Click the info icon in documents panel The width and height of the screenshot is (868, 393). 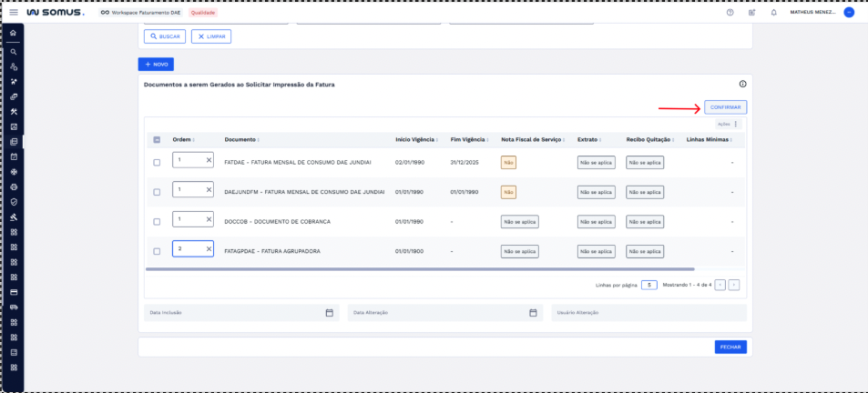(742, 84)
